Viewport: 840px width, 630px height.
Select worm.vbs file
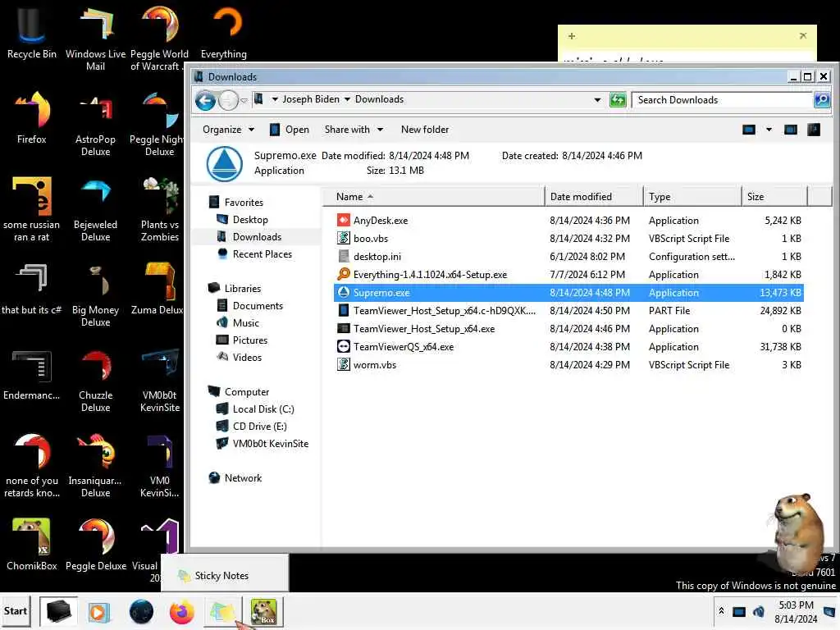pos(568,365)
